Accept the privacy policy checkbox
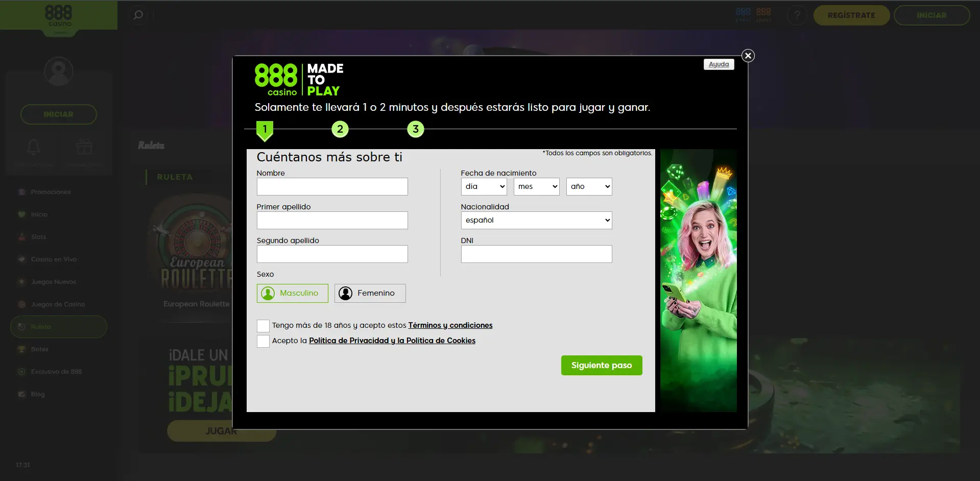Screen dimensions: 980x481 tap(262, 341)
